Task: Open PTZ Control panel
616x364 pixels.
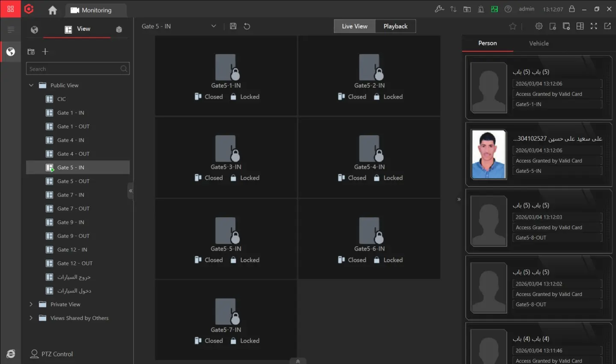Action: 52,354
